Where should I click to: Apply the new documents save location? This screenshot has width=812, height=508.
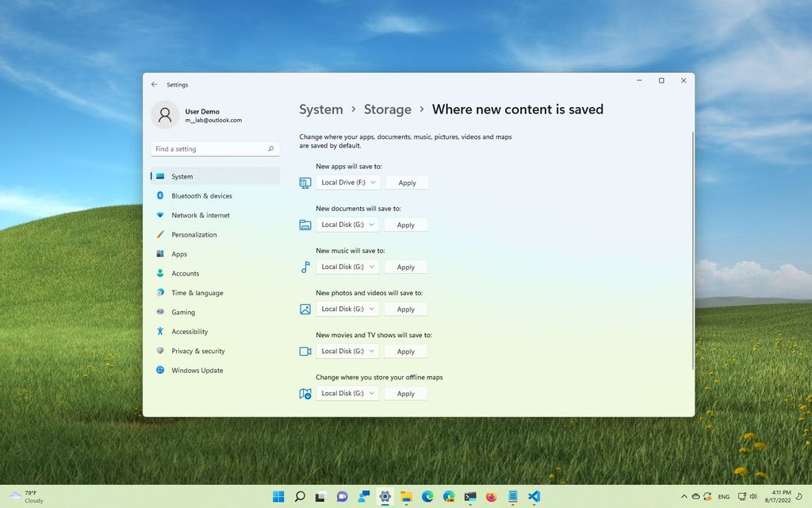(405, 225)
